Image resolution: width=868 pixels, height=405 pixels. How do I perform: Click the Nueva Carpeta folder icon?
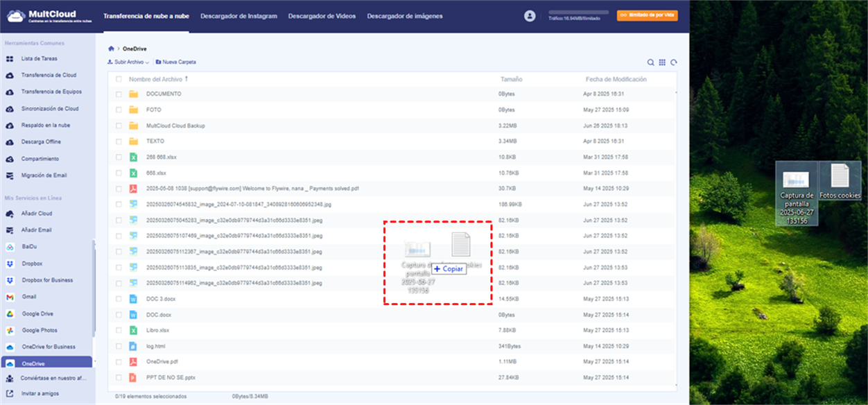pyautogui.click(x=159, y=62)
